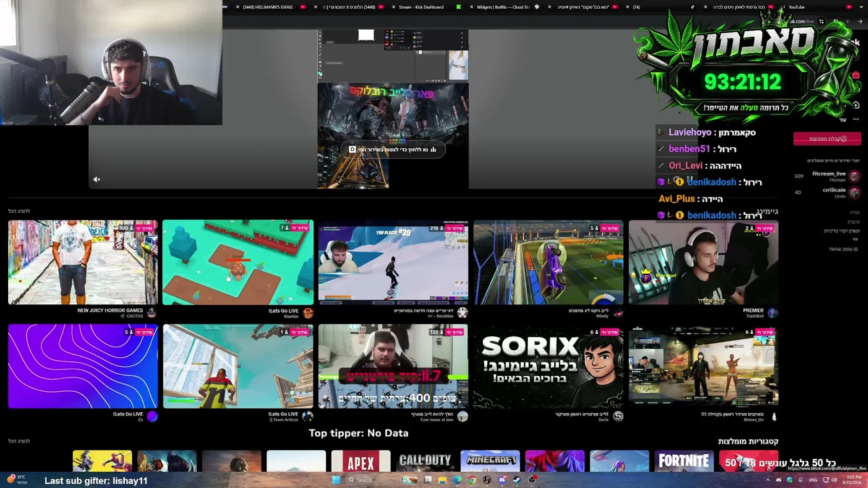Open the fitcream_live profile avatar
The width and height of the screenshot is (868, 488).
[x=854, y=176]
